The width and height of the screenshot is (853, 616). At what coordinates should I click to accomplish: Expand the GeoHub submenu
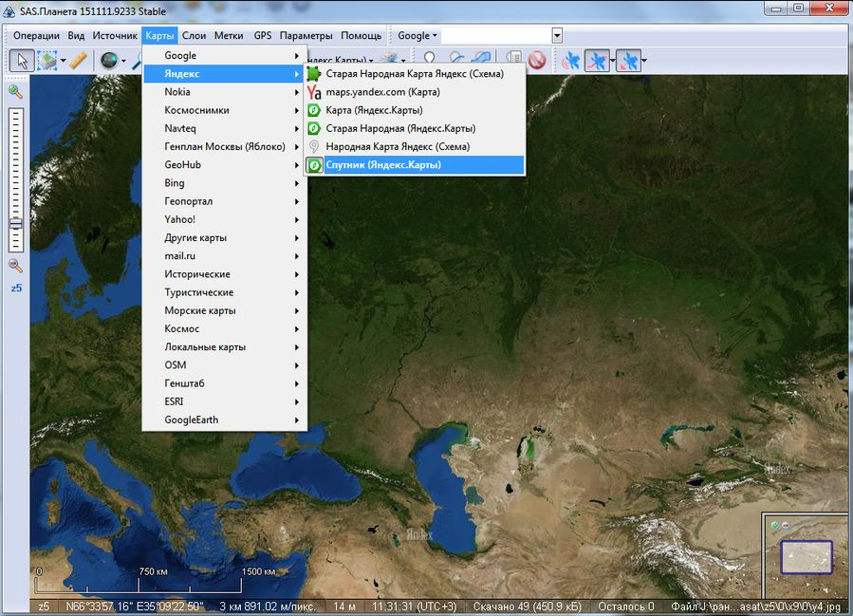pos(225,165)
